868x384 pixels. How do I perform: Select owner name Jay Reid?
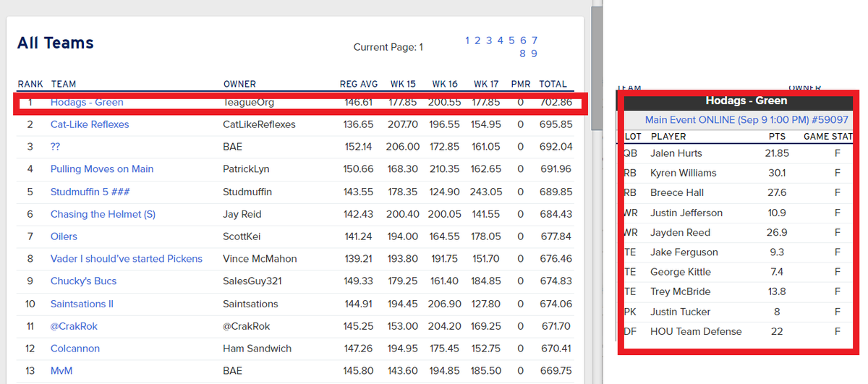pos(242,214)
